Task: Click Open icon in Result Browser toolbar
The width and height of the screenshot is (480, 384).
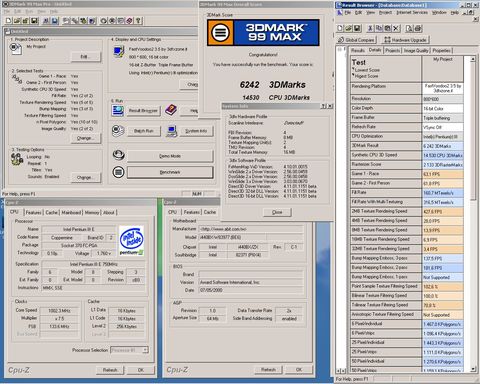Action: coord(348,28)
